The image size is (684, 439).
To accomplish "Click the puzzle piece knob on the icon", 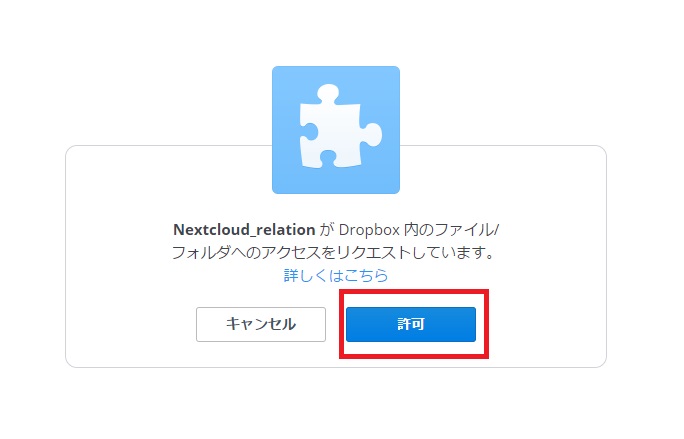I will click(327, 93).
